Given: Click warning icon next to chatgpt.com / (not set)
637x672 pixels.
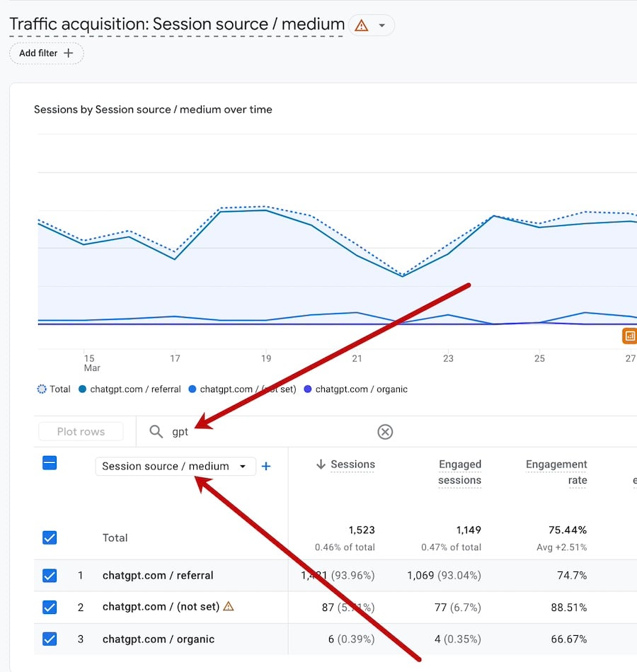Looking at the screenshot, I should (x=228, y=606).
